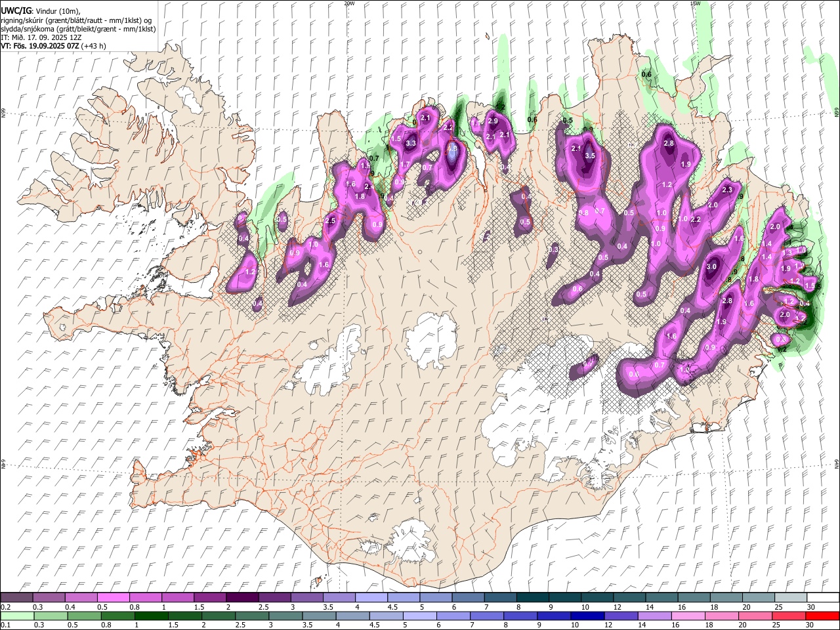Click the darkest green 1–1.5 rain legend swatch

[151, 616]
